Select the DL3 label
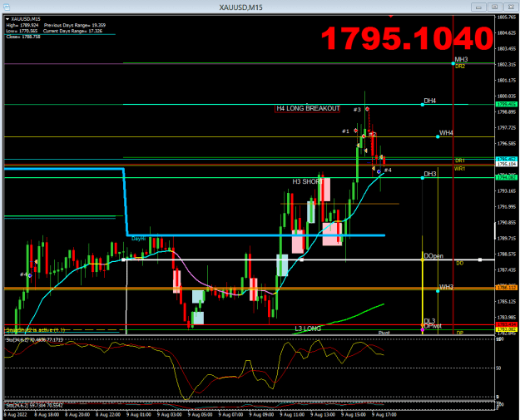This screenshot has height=420, width=520. (429, 320)
